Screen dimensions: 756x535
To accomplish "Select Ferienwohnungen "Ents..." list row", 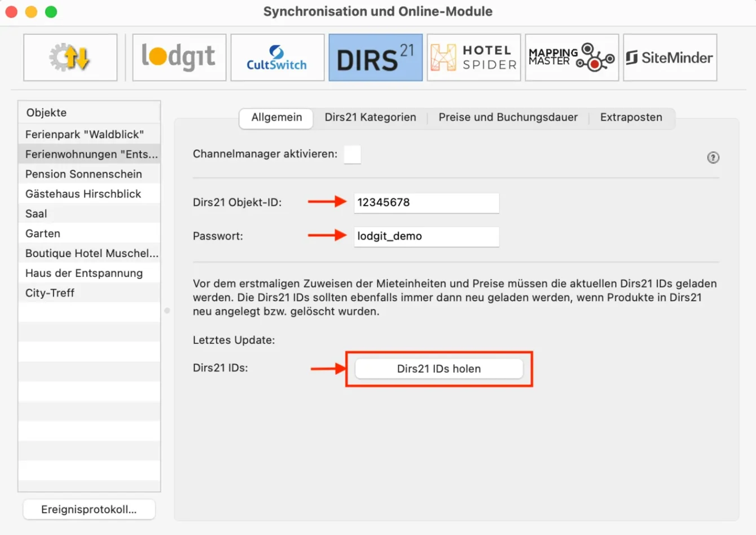I will tap(89, 154).
